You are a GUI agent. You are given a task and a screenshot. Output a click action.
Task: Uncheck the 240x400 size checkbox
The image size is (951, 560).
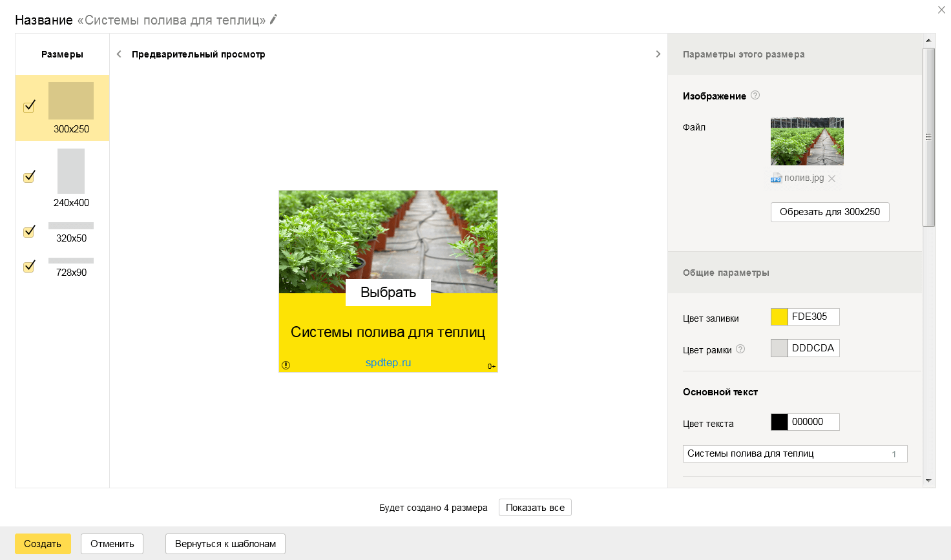(29, 176)
